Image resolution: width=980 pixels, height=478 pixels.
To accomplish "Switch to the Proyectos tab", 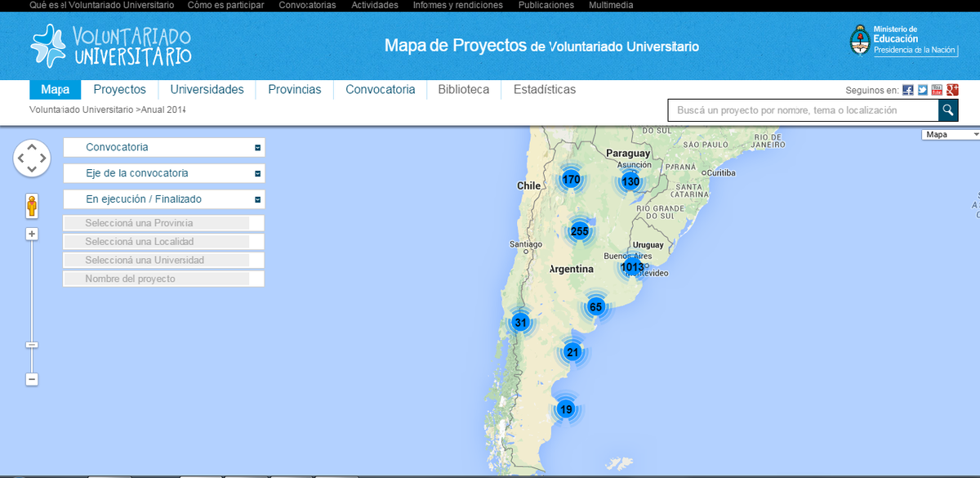I will point(119,89).
